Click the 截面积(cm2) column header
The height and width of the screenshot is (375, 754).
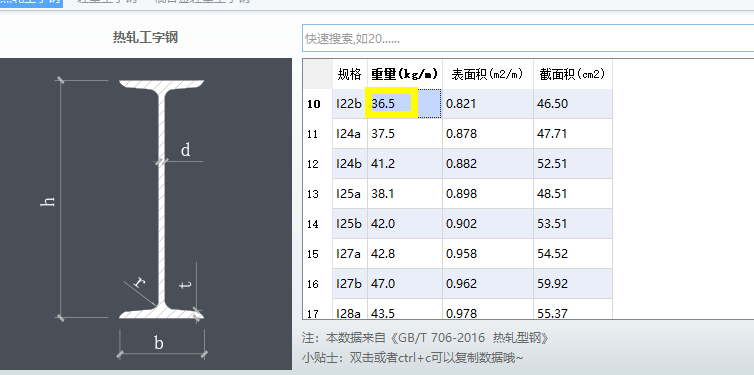573,74
